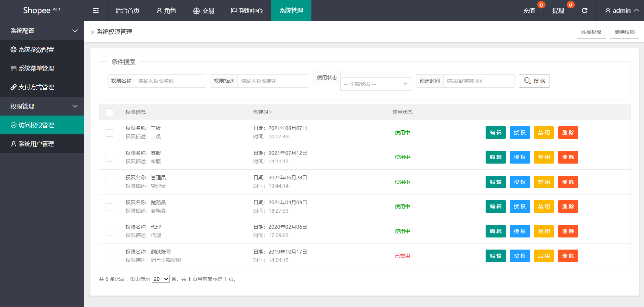The width and height of the screenshot is (644, 307).
Task: Click the 提现 badge counter
Action: [x=570, y=5]
